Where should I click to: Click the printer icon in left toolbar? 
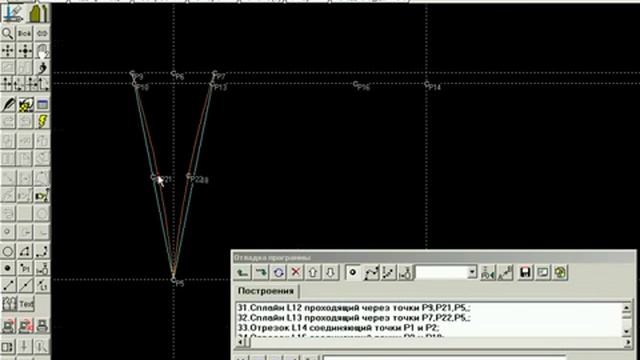pos(42,326)
